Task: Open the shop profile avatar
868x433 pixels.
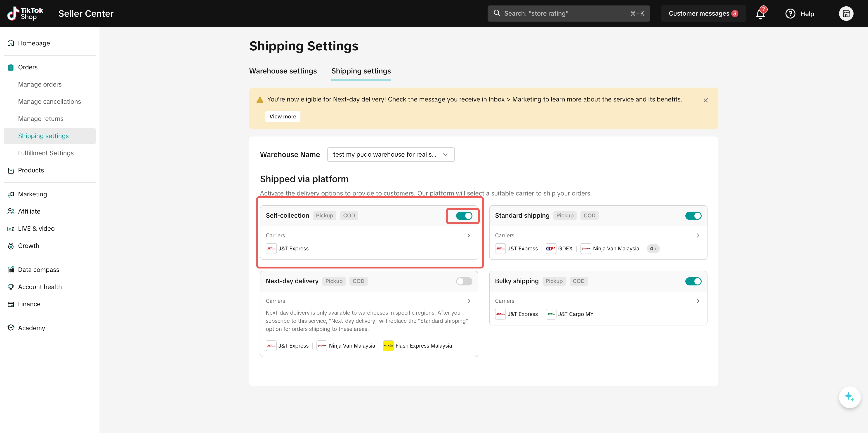Action: pos(846,14)
